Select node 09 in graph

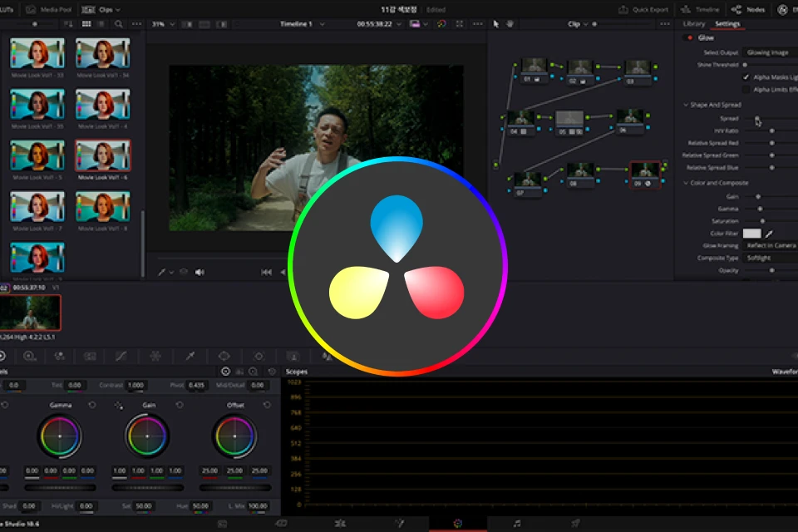click(x=645, y=175)
